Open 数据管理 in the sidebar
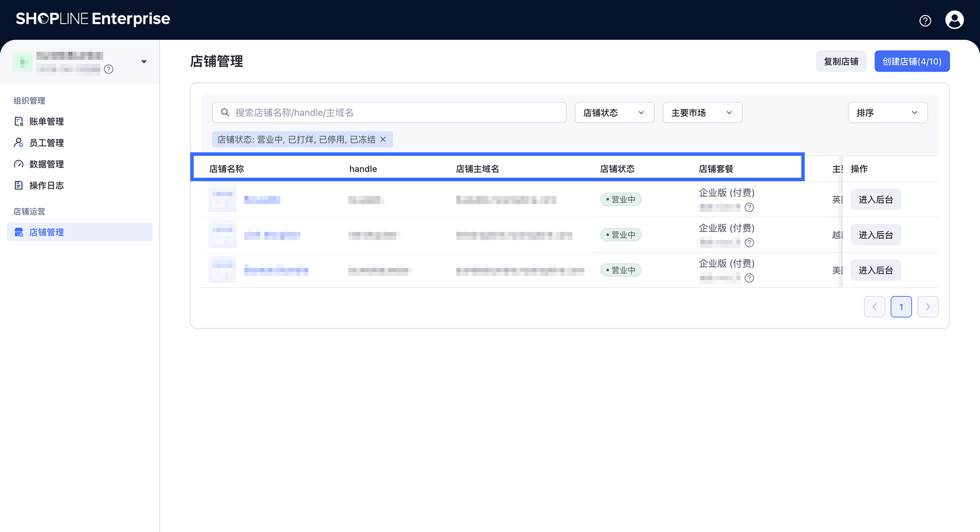980x532 pixels. click(x=47, y=164)
